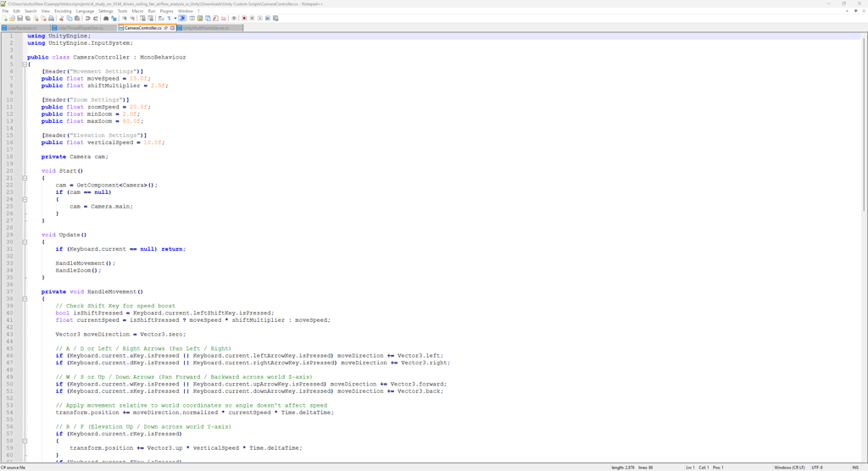Copy selection with the toolbar Copy icon
This screenshot has height=471, width=868.
tap(70, 19)
